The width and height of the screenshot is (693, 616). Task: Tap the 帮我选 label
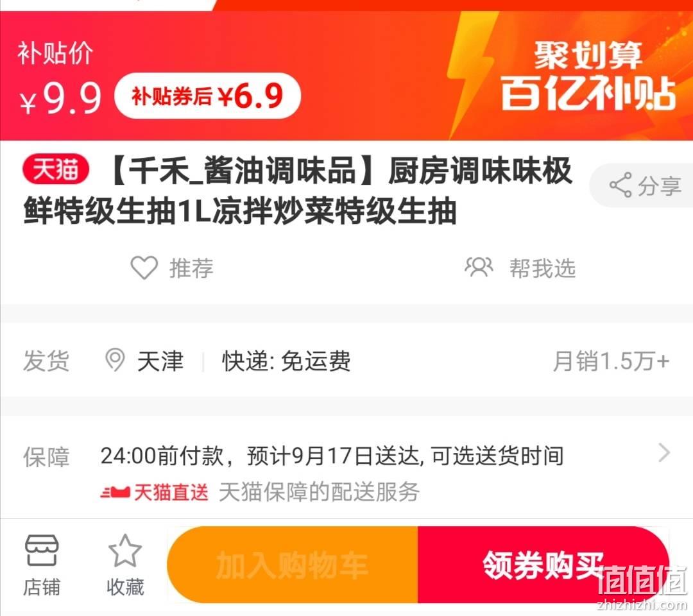point(542,268)
